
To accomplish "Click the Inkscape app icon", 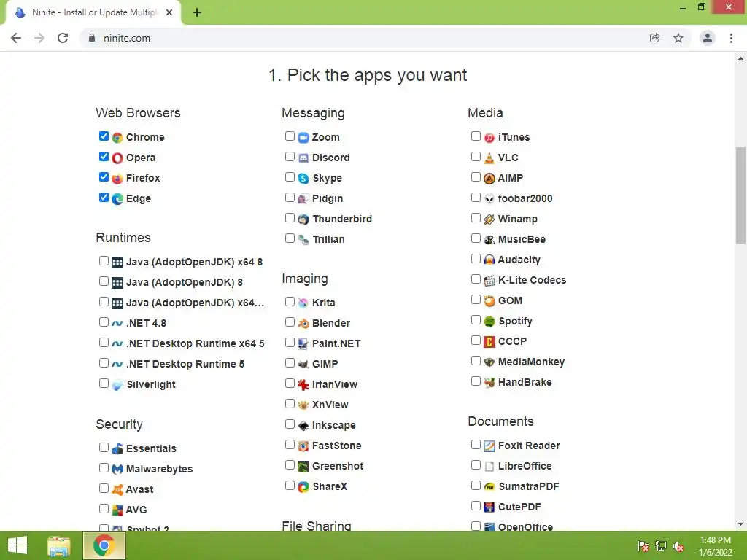I will coord(303,426).
